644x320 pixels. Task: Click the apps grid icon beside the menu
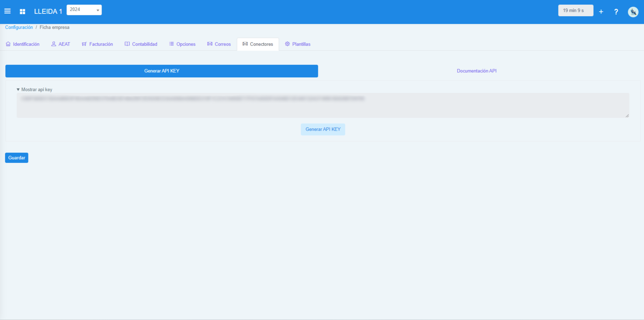coord(22,11)
